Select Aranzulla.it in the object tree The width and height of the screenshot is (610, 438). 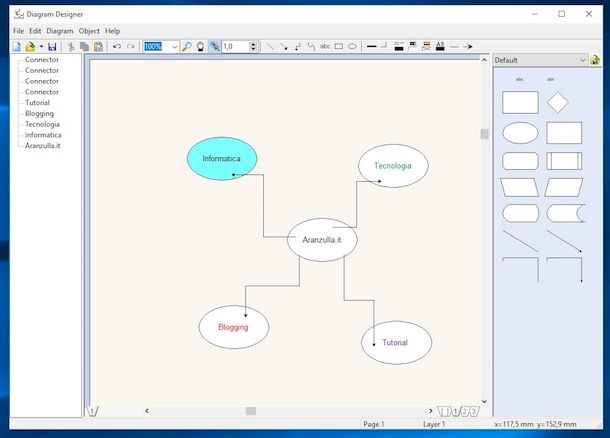click(43, 146)
